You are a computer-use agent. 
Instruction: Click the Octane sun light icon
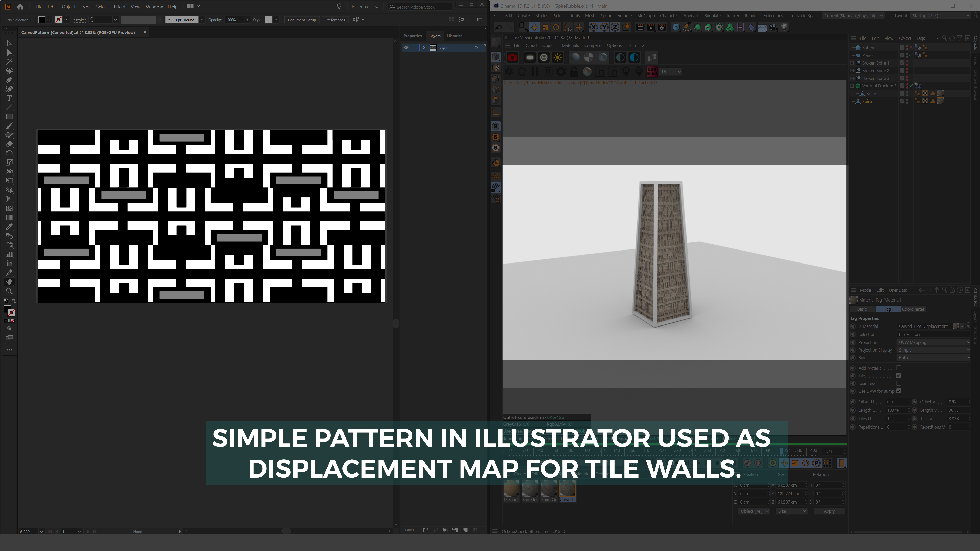click(558, 58)
